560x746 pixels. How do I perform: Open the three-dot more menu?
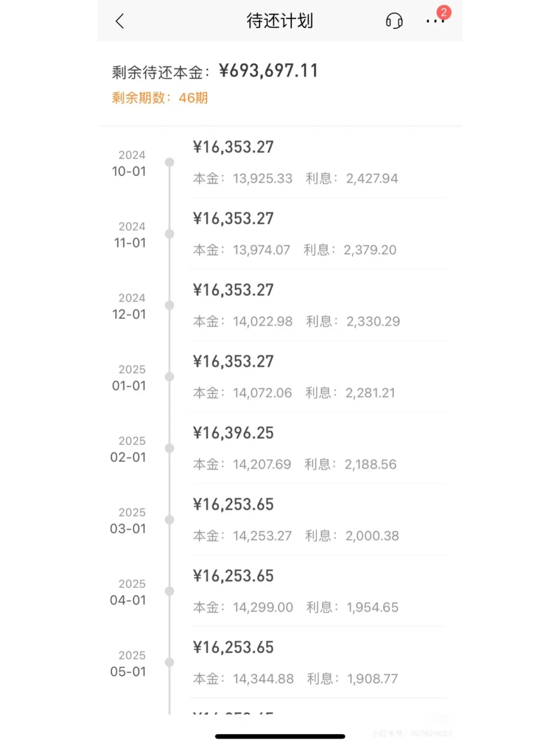tap(432, 22)
